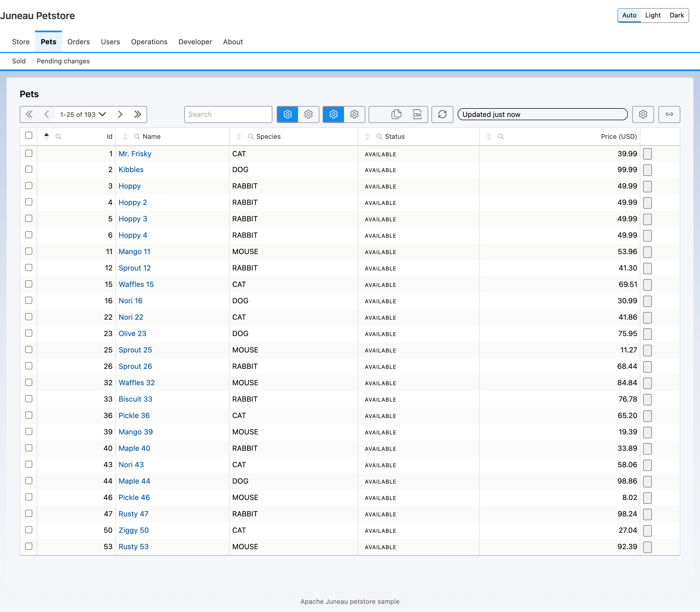Select the Ziggy 50 row checkbox
700x612 pixels.
(x=29, y=530)
